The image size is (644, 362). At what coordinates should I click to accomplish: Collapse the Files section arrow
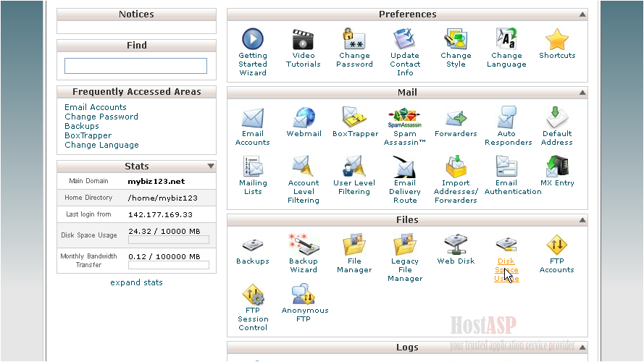pyautogui.click(x=582, y=220)
